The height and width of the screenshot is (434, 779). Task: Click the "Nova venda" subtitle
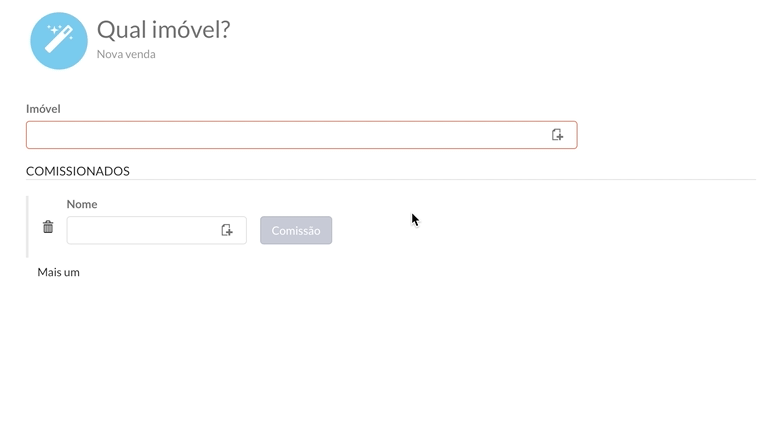[x=126, y=54]
